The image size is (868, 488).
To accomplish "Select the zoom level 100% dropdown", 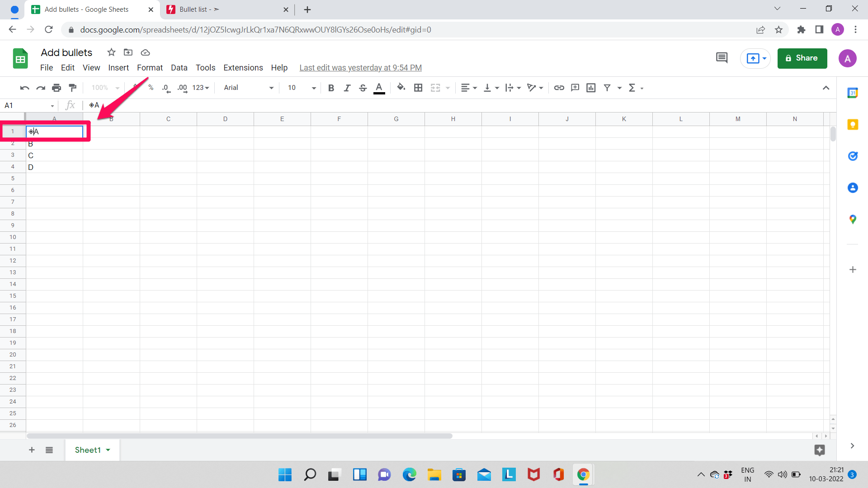I will [105, 88].
